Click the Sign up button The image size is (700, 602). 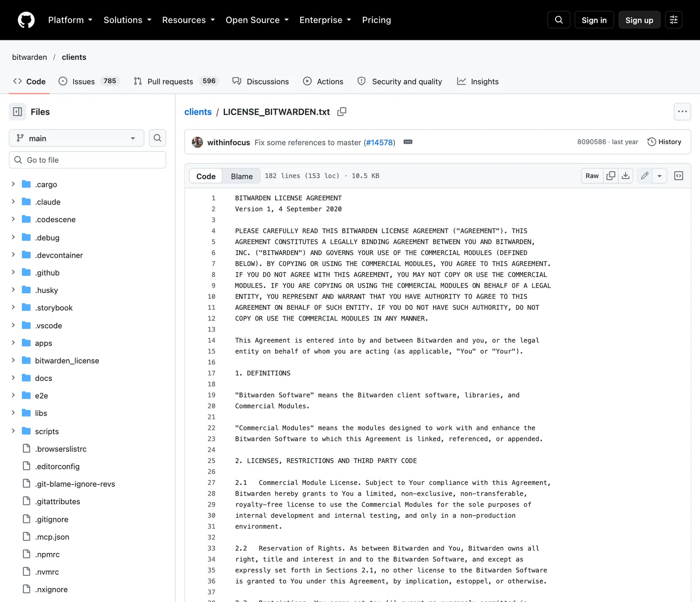pos(639,20)
